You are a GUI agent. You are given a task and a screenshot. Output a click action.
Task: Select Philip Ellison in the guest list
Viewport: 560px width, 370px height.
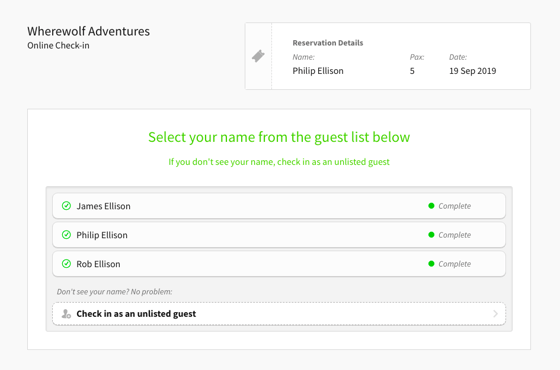(x=279, y=235)
